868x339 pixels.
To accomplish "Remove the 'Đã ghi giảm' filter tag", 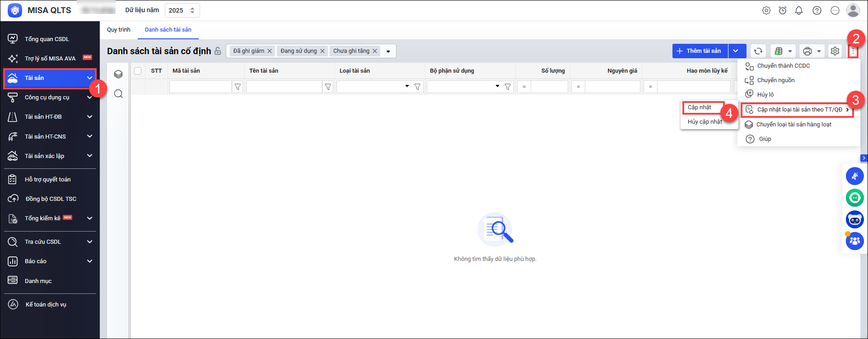I will point(270,51).
